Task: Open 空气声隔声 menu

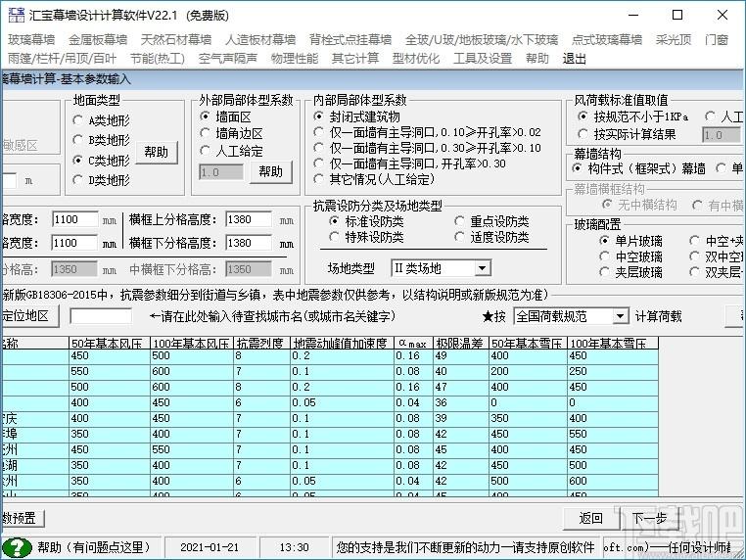Action: point(228,59)
